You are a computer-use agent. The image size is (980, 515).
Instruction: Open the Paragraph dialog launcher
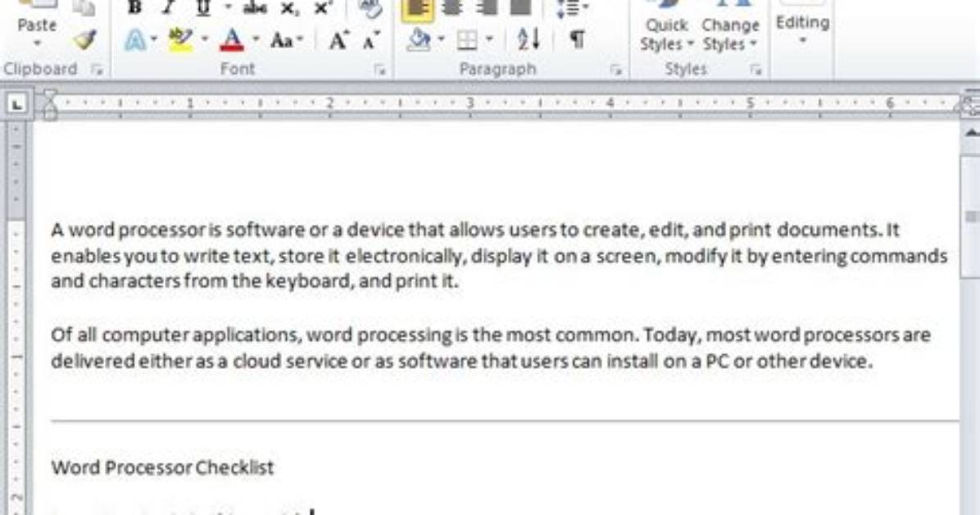coord(615,70)
